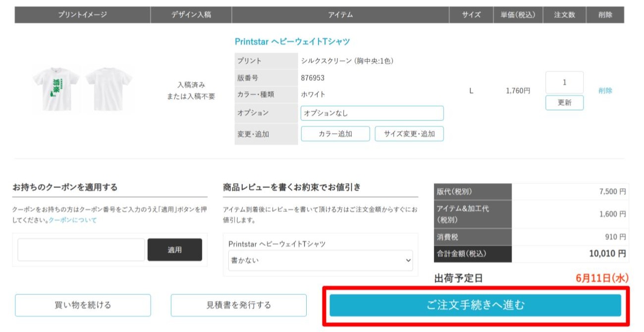Open the オプションなし options dropdown
The height and width of the screenshot is (332, 644).
(x=373, y=113)
